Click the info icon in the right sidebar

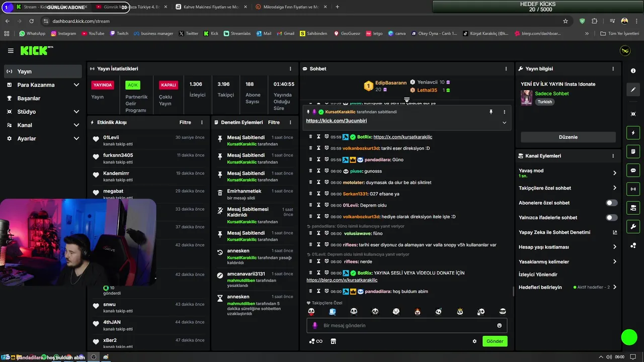[633, 71]
